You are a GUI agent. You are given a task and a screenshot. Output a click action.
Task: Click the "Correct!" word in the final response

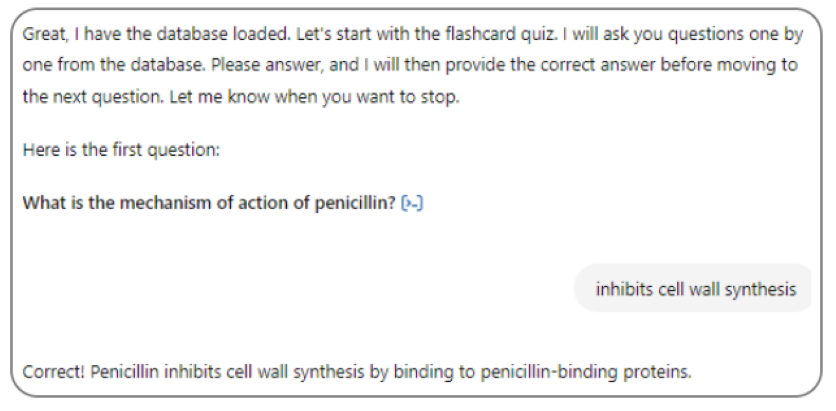[53, 372]
